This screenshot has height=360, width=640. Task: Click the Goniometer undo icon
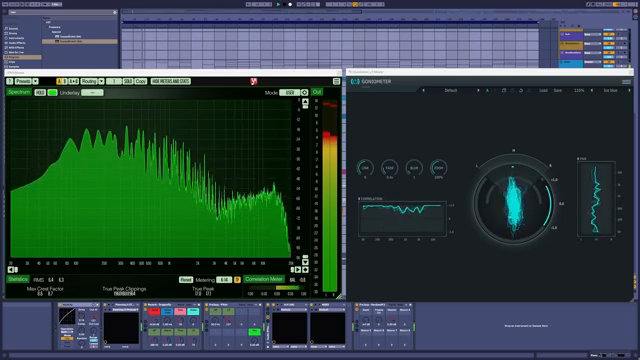[x=521, y=90]
